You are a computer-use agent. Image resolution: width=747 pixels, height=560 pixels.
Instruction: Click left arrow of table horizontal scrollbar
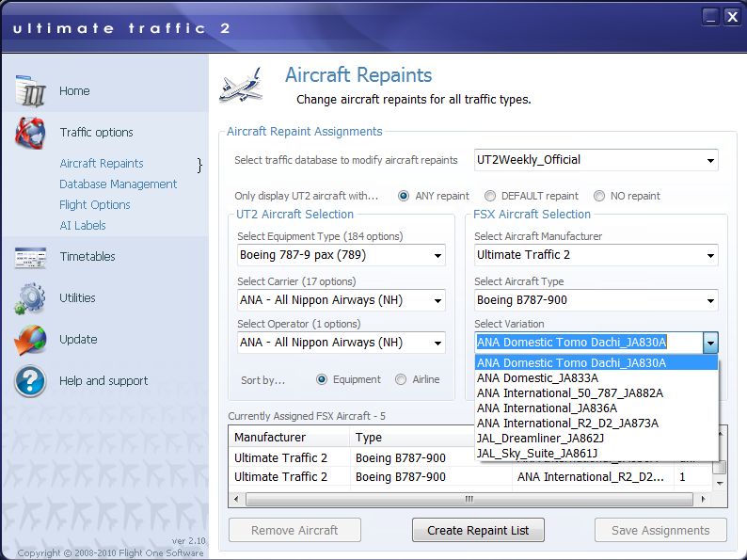coord(236,499)
